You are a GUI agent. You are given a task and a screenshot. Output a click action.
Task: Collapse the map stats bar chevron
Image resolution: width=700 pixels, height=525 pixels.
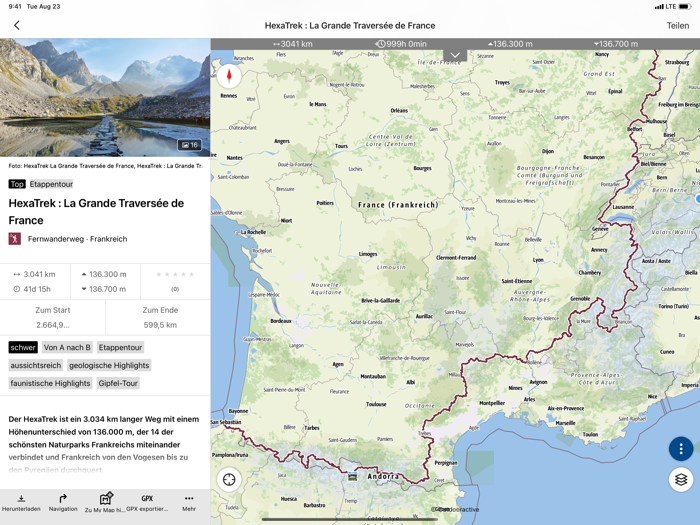[455, 55]
